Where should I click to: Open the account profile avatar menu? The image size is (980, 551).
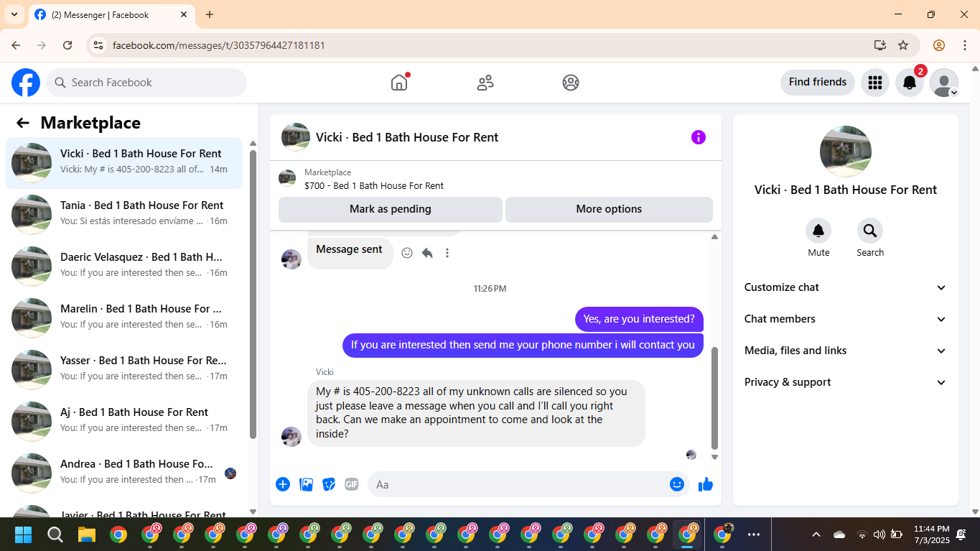pyautogui.click(x=944, y=83)
